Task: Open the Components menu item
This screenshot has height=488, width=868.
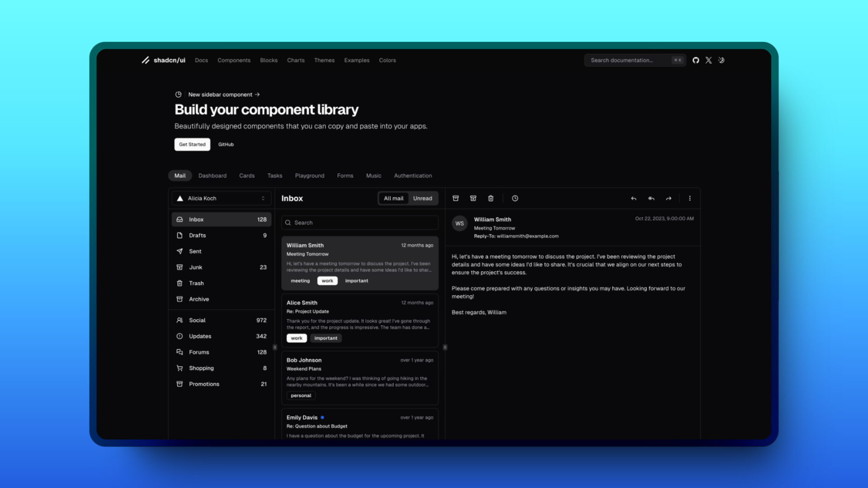Action: (x=234, y=60)
